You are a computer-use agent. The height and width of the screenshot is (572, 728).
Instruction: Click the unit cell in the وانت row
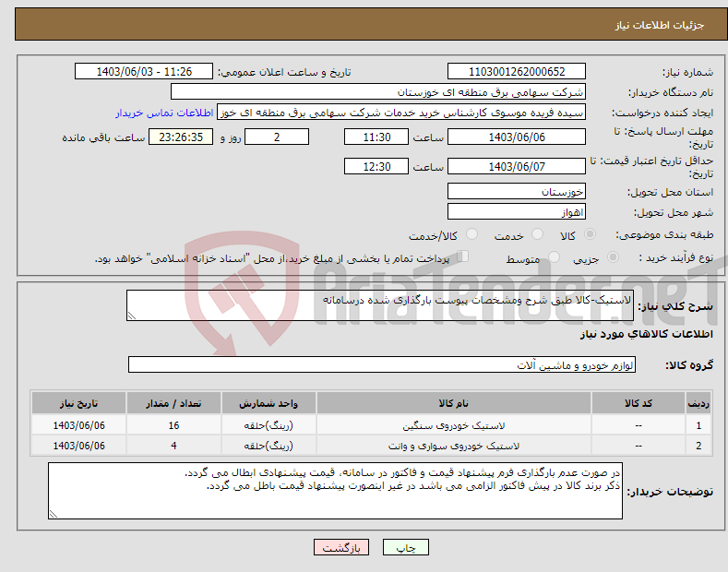coord(269,446)
